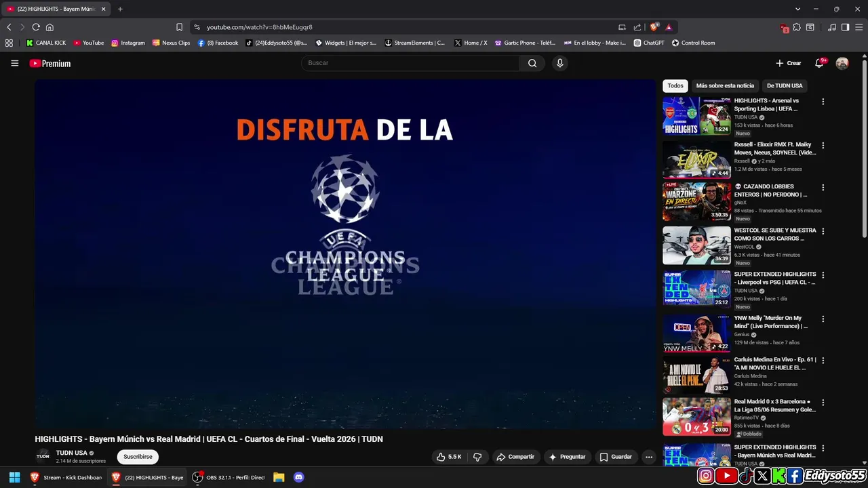The width and height of the screenshot is (868, 488).
Task: Click the YouTube Premium logo
Action: (50, 63)
